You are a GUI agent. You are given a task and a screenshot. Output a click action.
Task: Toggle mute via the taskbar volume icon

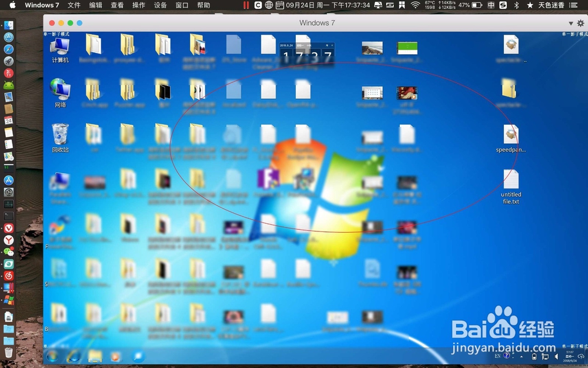click(x=556, y=356)
